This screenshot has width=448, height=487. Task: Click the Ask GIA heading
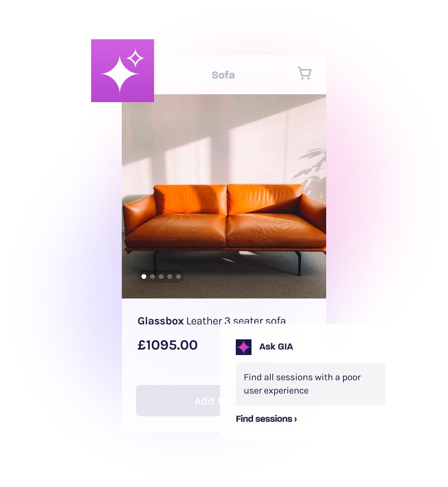pyautogui.click(x=276, y=347)
